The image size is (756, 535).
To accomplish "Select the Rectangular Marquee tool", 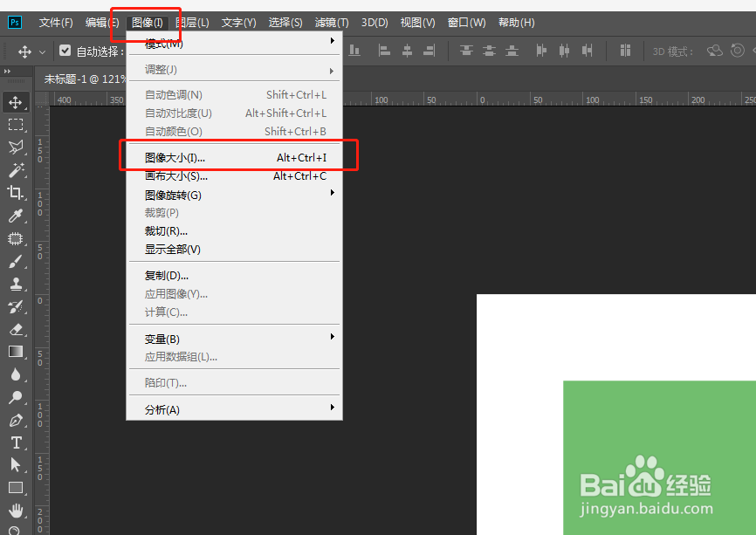I will [16, 125].
